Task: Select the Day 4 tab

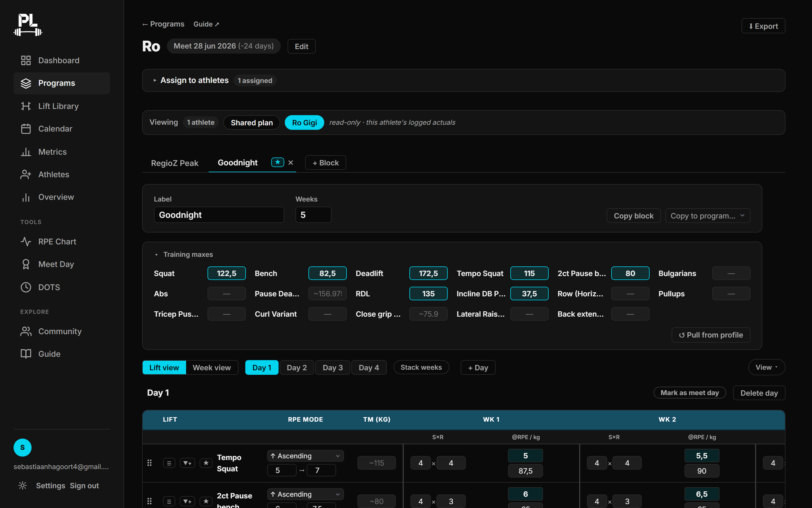Action: [369, 367]
